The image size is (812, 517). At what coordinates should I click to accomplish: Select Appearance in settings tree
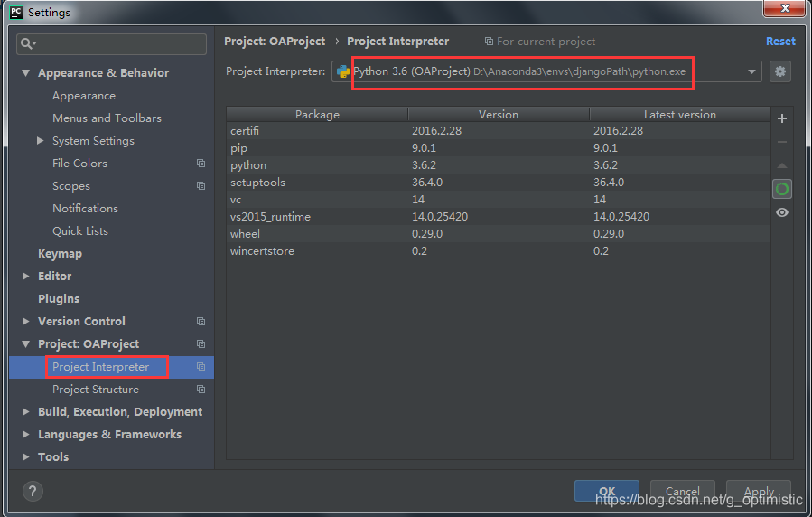(84, 96)
